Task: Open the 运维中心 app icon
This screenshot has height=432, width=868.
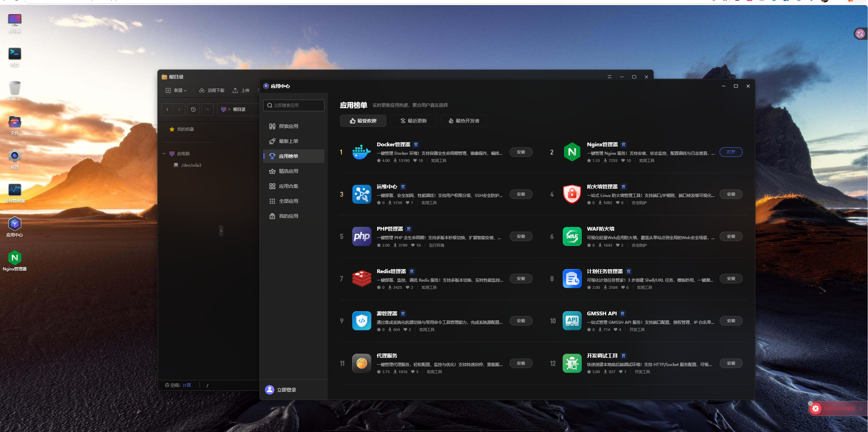Action: tap(361, 194)
